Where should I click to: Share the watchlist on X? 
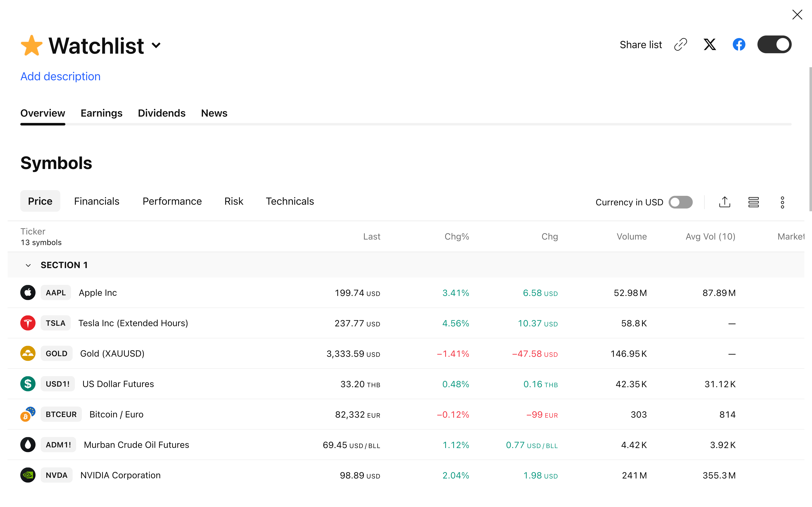click(709, 45)
